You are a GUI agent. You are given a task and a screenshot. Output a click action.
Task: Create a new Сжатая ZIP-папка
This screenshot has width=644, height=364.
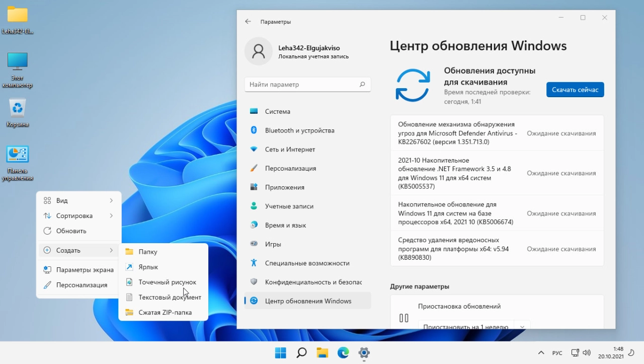pyautogui.click(x=163, y=312)
